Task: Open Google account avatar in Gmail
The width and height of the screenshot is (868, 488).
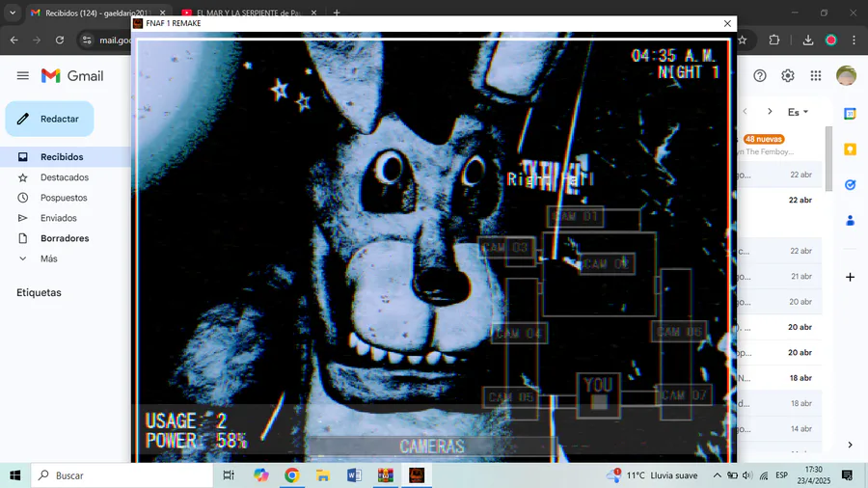Action: (847, 76)
